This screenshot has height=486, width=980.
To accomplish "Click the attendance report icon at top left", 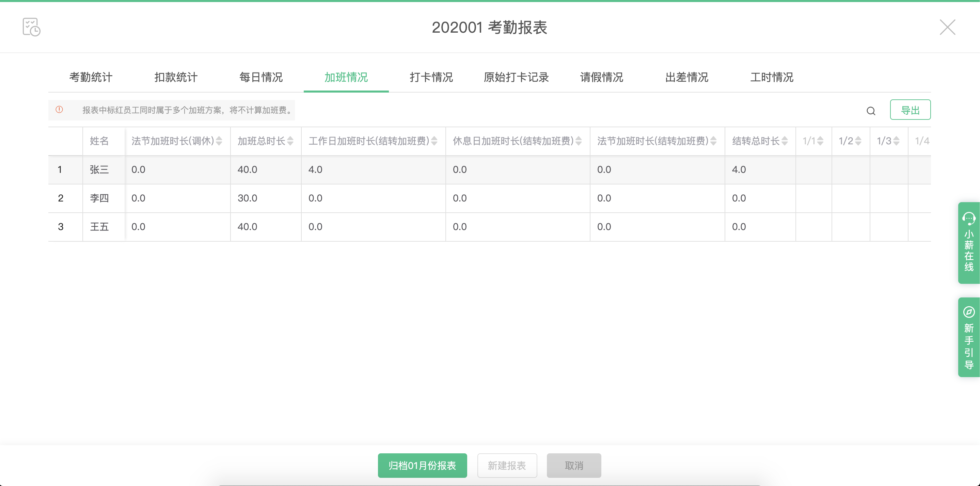I will [31, 27].
